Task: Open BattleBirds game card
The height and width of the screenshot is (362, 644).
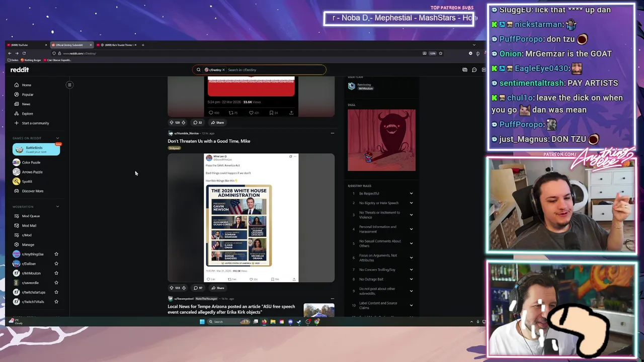Action: [36, 149]
